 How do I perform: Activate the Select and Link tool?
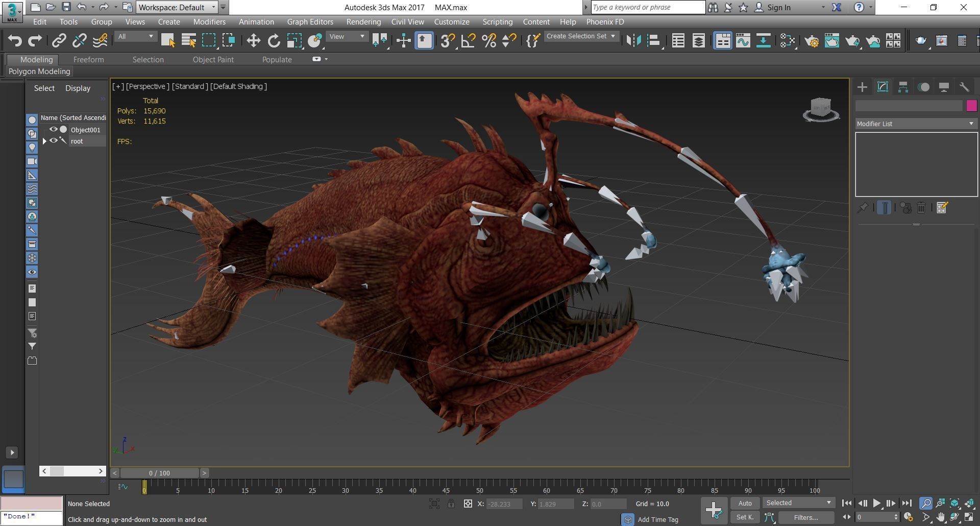59,41
